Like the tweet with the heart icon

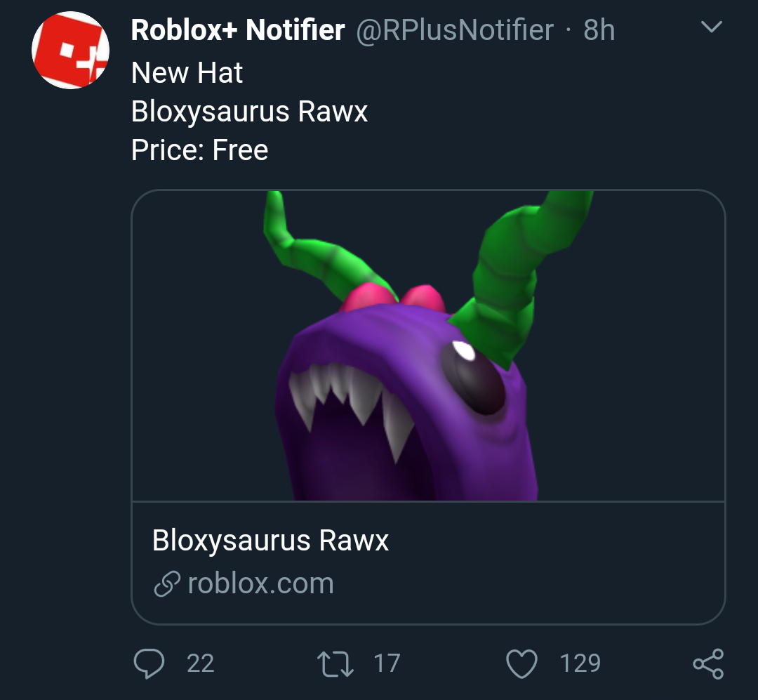point(521,663)
